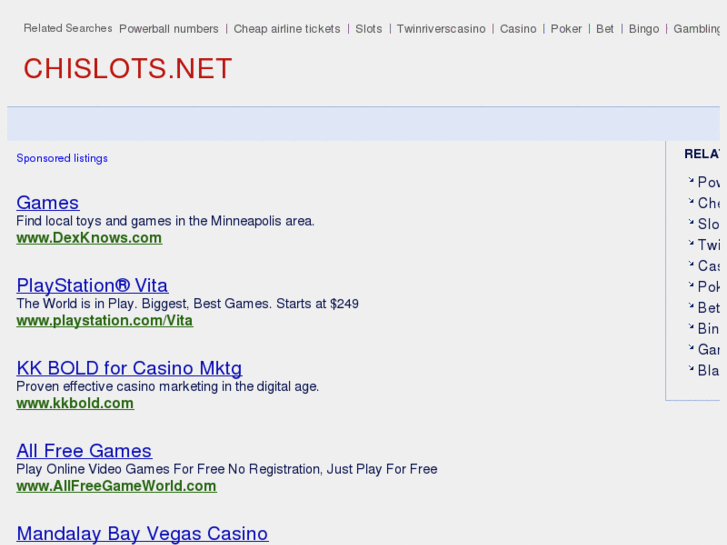Viewport: 727px width, 545px height.
Task: Click 'Proven effective casino marketing' description
Action: pyautogui.click(x=167, y=386)
